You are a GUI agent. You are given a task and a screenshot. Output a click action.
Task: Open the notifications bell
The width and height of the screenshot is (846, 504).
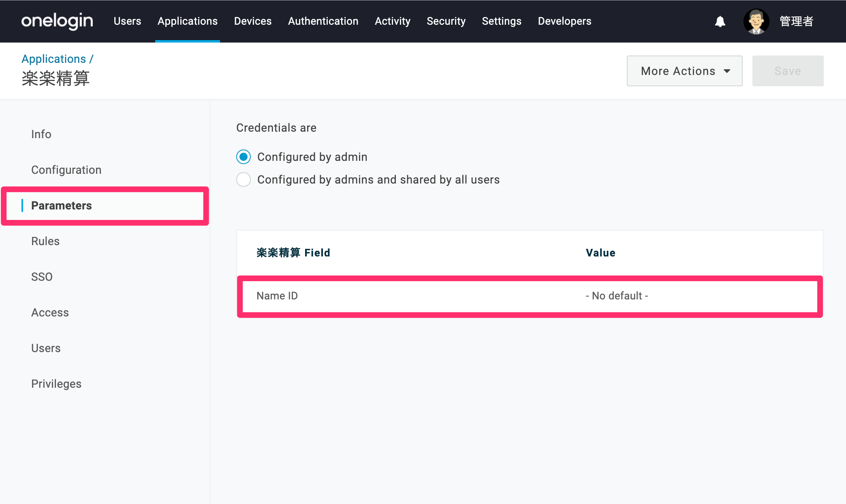point(720,21)
